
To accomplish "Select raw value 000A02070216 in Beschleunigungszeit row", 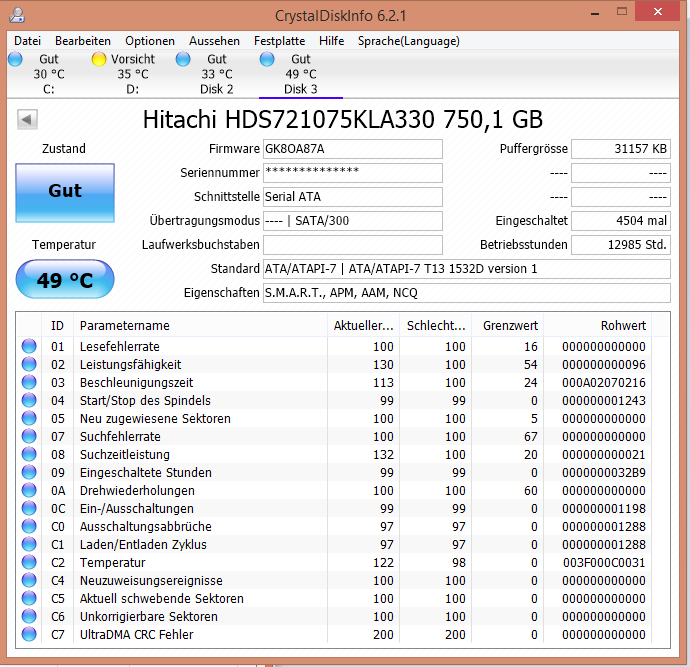I will coord(604,382).
